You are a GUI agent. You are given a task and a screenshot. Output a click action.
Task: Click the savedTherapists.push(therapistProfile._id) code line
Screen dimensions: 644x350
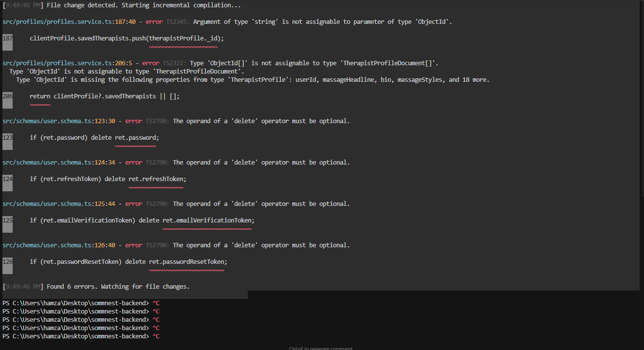[127, 38]
